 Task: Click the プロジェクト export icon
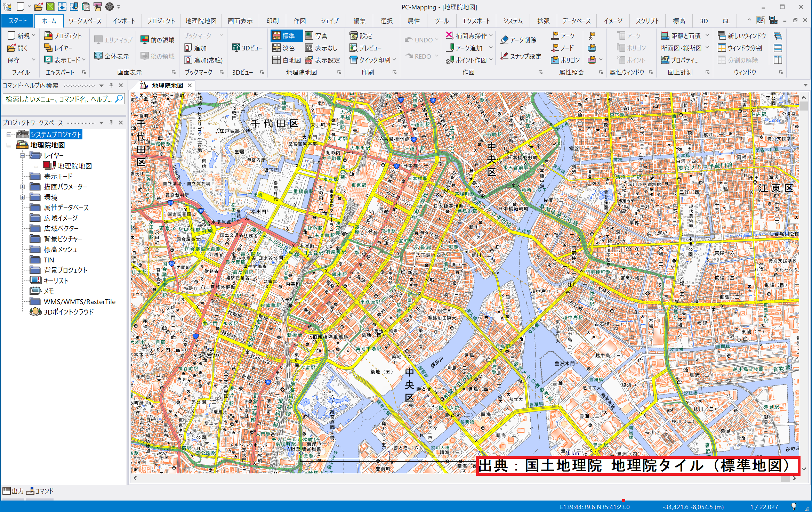[x=63, y=35]
